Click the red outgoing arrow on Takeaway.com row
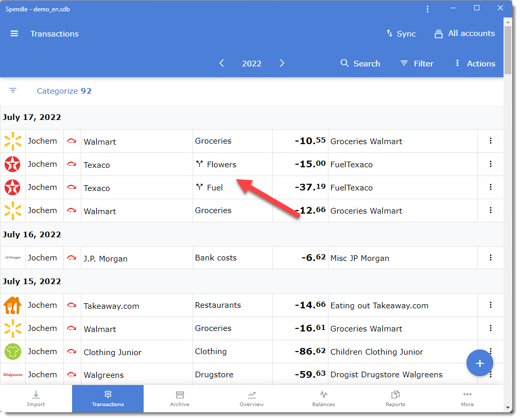The image size is (520, 420). point(72,305)
